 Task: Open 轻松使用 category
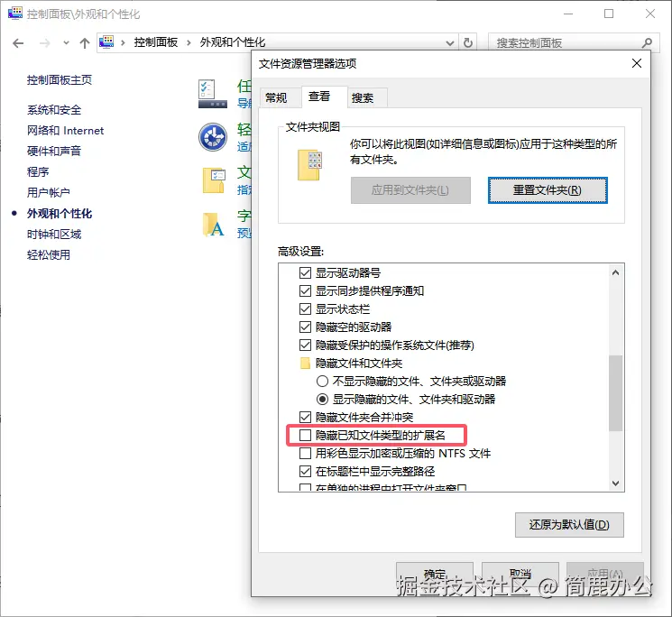click(49, 255)
